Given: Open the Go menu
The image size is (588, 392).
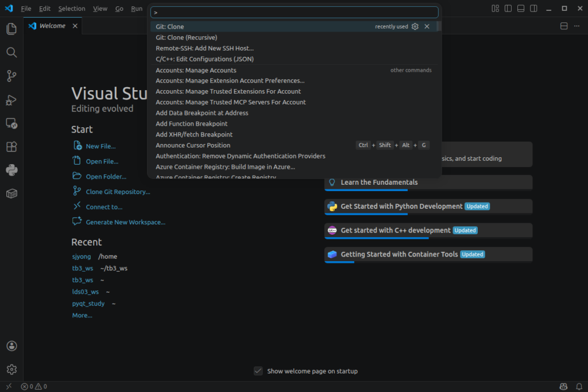Looking at the screenshot, I should pos(119,8).
